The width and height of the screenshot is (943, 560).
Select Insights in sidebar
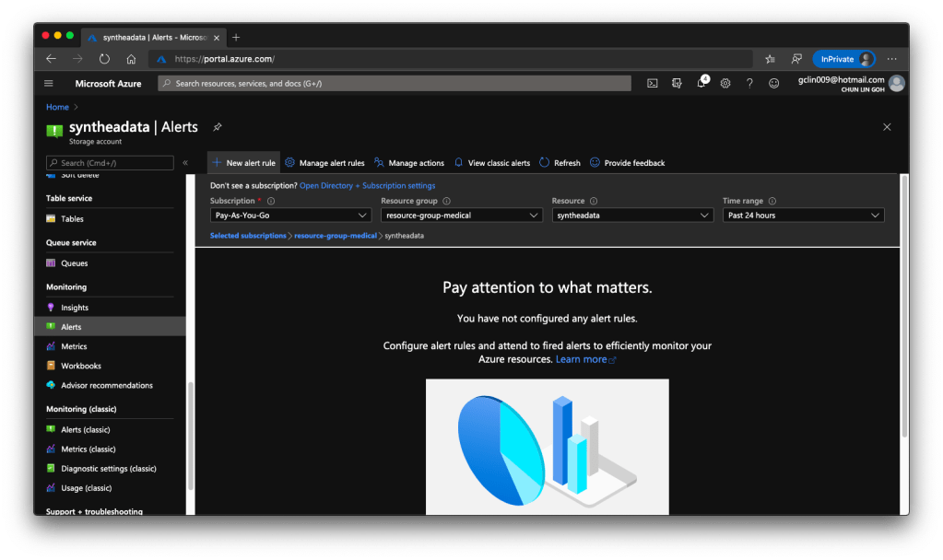[75, 308]
